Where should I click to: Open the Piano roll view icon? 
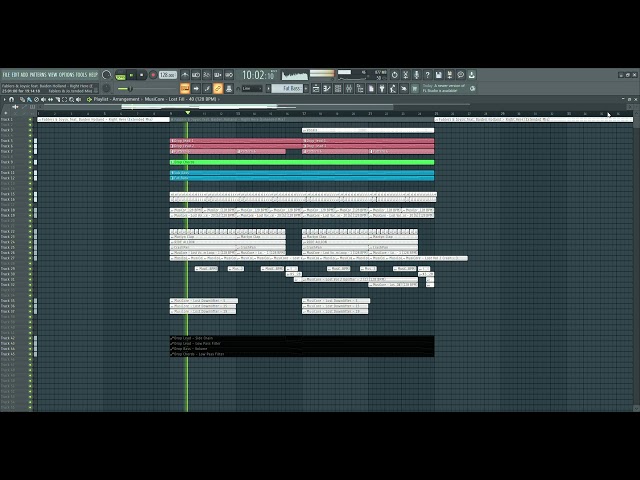tap(327, 89)
